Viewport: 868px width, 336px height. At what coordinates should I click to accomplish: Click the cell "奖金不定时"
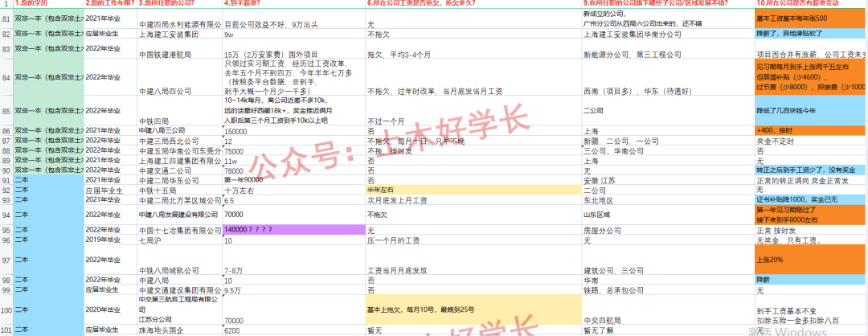[811, 141]
